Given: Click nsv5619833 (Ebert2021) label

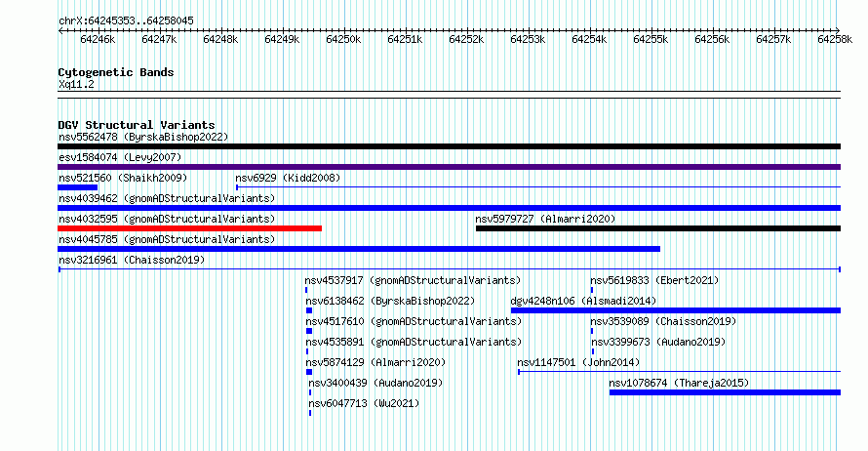Looking at the screenshot, I should tap(654, 280).
